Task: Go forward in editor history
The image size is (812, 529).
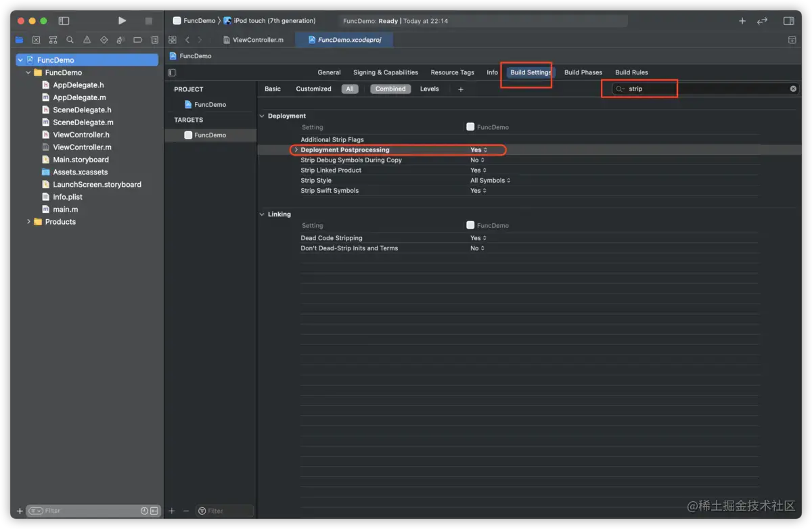Action: [200, 40]
